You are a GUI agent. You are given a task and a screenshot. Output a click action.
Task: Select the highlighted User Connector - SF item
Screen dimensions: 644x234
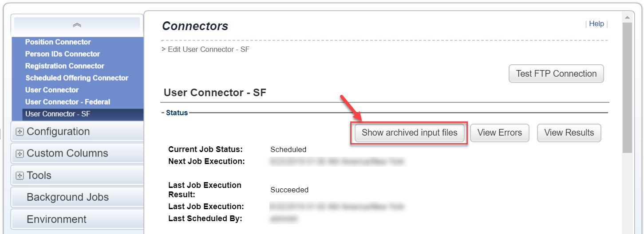83,114
